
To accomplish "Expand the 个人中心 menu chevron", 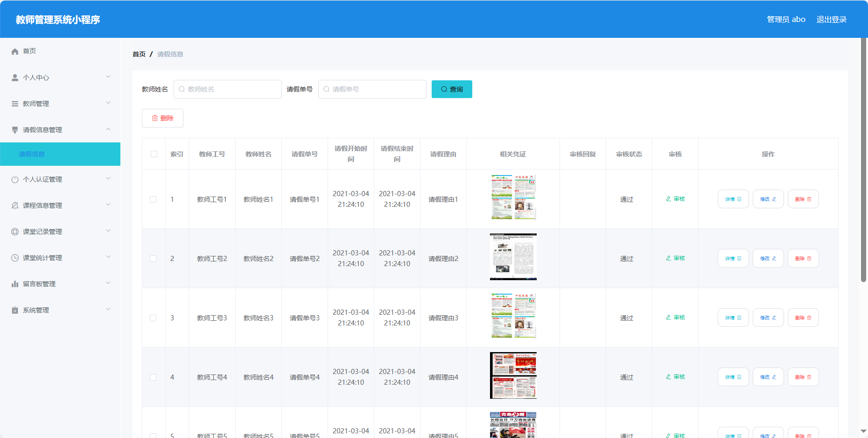I will (108, 77).
